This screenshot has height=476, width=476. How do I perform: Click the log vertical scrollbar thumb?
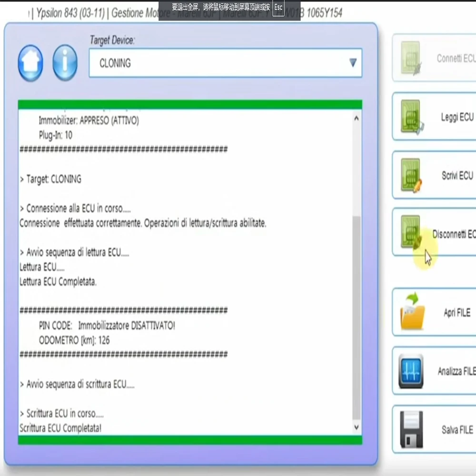(x=357, y=318)
